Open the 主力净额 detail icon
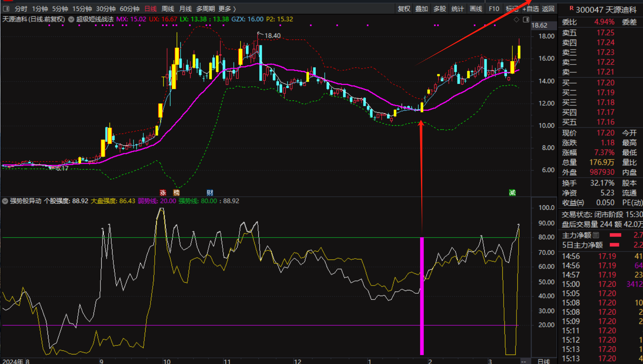This screenshot has height=364, width=643. pos(596,235)
